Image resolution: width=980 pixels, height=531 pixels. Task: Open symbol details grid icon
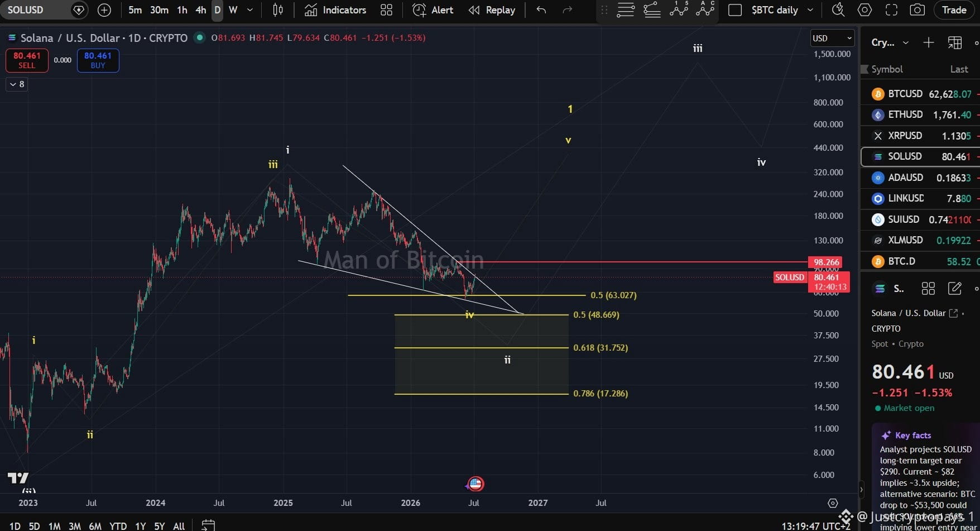pyautogui.click(x=928, y=288)
